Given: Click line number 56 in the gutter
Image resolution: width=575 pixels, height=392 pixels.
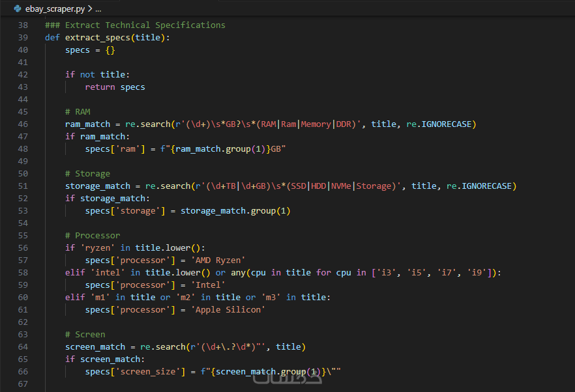Looking at the screenshot, I should 23,247.
